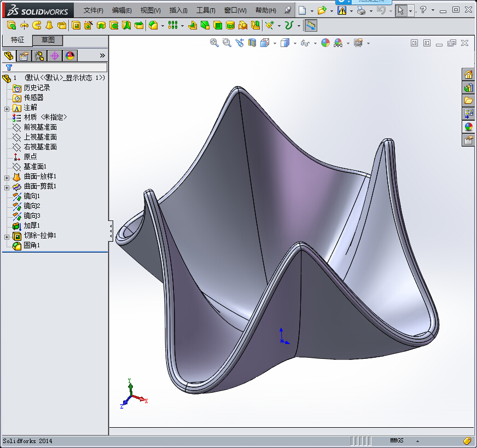Open the ConfigurationManager panel icon
Screen dimensions: 477x448
[38, 55]
